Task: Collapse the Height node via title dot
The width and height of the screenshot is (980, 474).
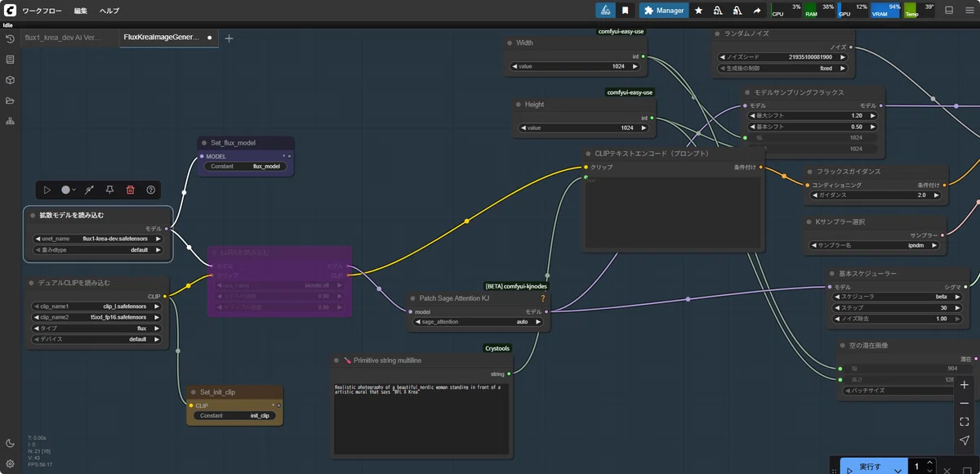Action: coord(518,105)
